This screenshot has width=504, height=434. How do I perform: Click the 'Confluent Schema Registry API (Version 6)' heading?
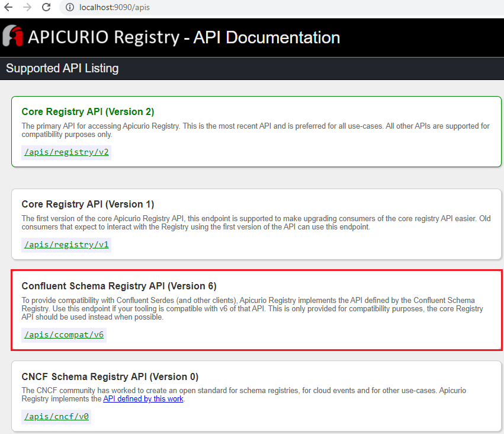(x=119, y=286)
